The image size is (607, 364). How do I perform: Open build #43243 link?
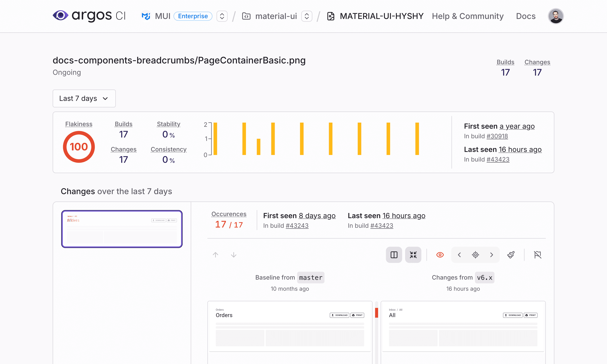(297, 226)
